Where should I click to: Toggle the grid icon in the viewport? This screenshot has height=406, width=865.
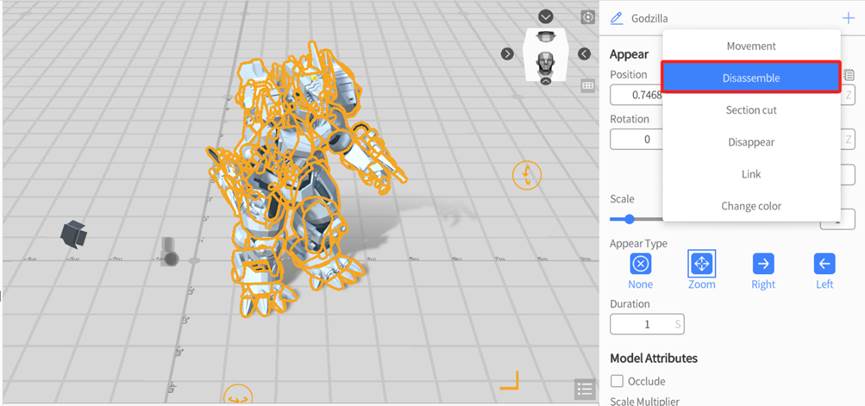[588, 86]
